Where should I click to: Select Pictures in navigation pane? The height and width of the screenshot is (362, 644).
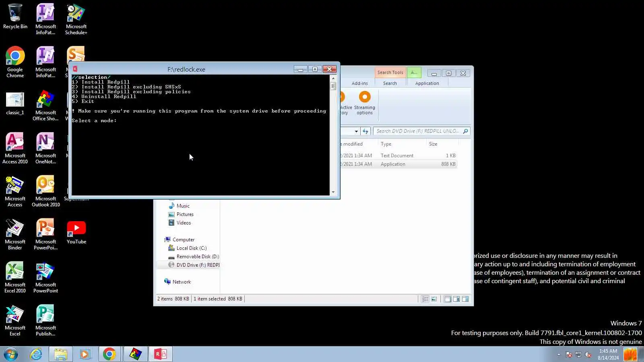(x=185, y=214)
